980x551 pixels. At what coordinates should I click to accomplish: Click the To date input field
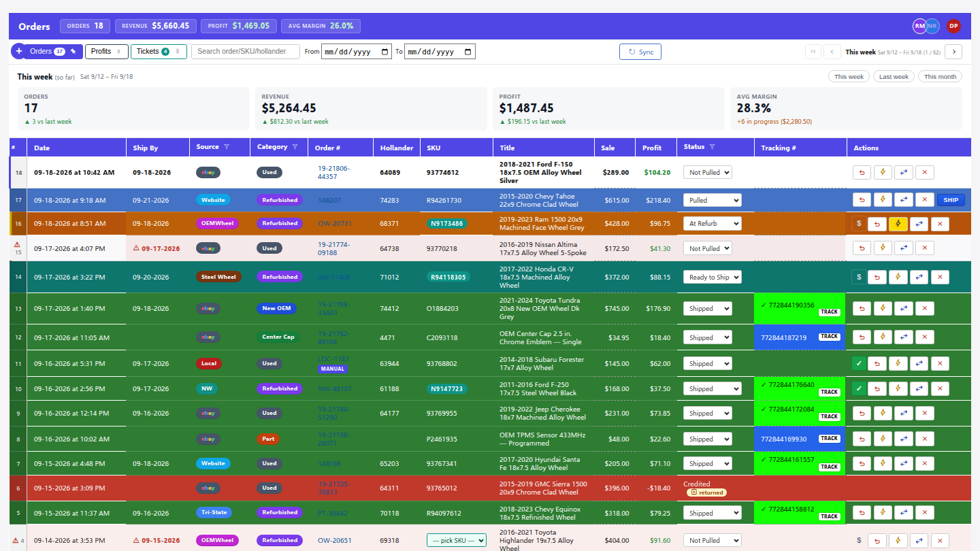pos(440,52)
